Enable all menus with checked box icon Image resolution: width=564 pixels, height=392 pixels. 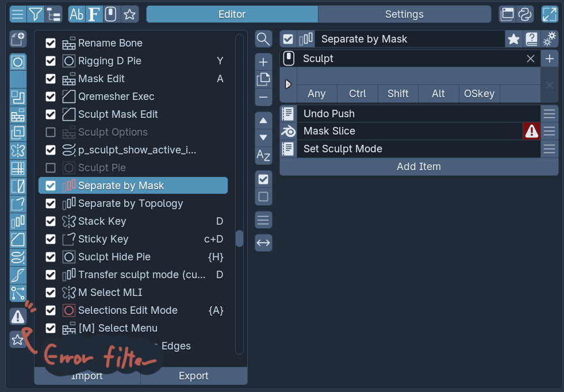[263, 179]
